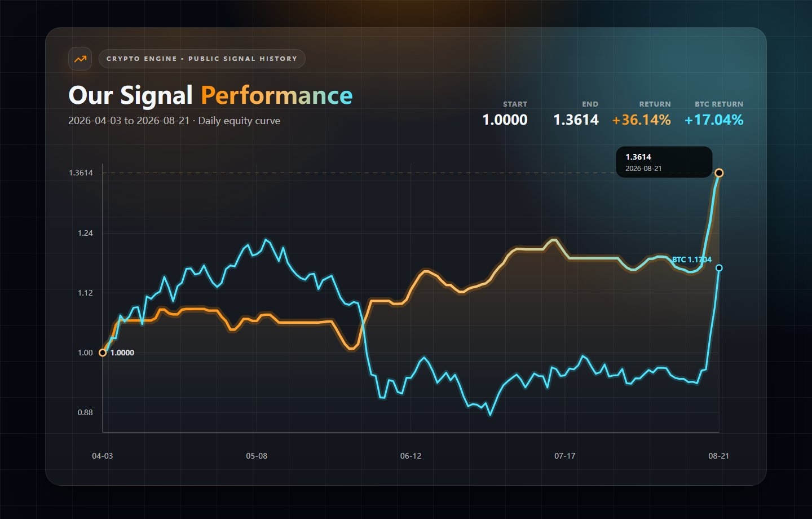
Task: Click the END stat header label
Action: (590, 104)
